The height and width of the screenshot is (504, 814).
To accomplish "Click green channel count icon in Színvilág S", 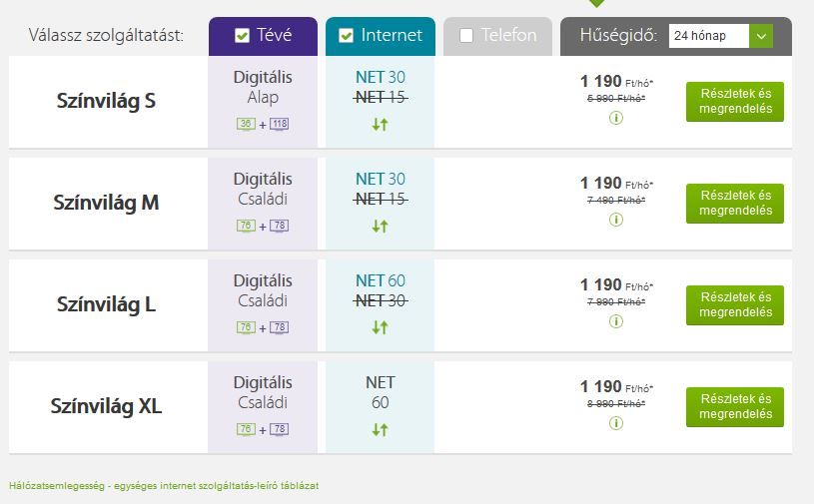I will (246, 124).
